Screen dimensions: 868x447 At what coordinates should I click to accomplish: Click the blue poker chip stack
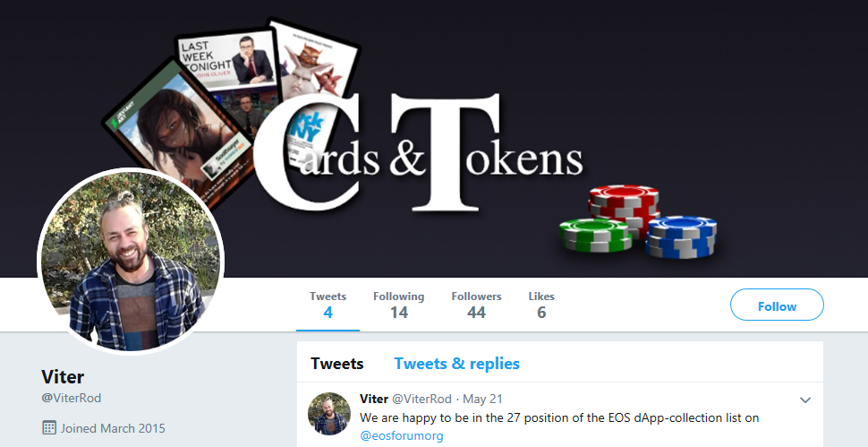[x=682, y=237]
